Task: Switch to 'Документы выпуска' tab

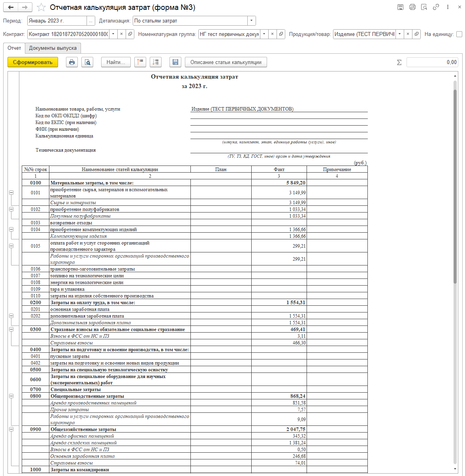Action: (x=53, y=48)
